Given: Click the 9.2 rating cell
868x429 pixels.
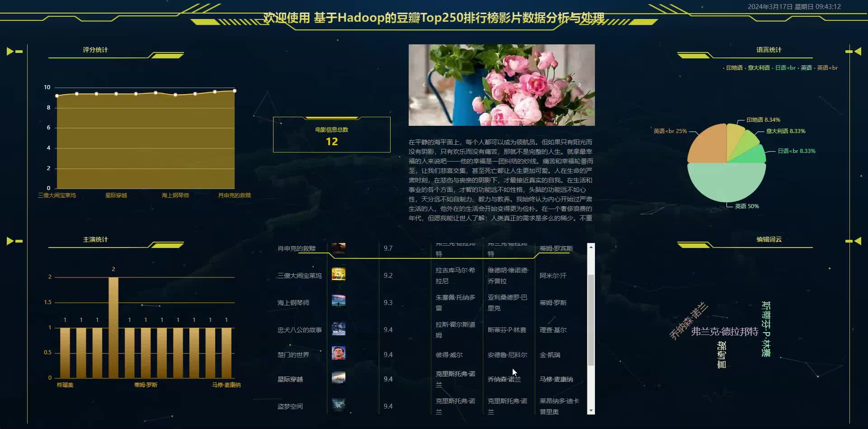Looking at the screenshot, I should tap(388, 276).
